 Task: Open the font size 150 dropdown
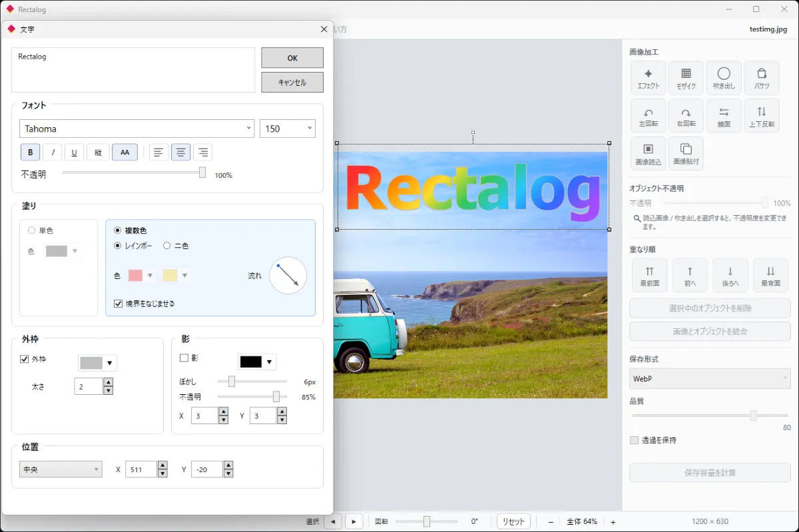click(x=288, y=129)
